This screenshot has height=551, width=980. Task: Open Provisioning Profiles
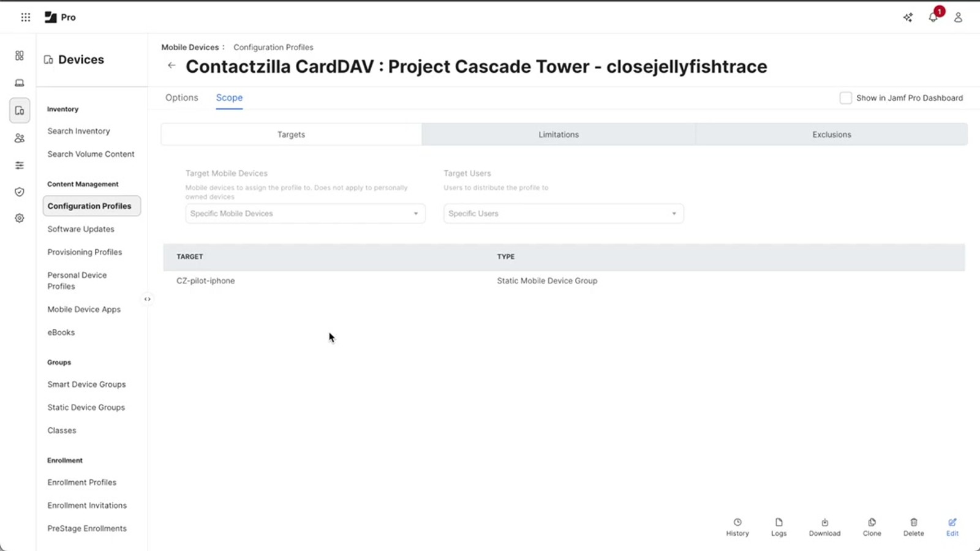[85, 252]
